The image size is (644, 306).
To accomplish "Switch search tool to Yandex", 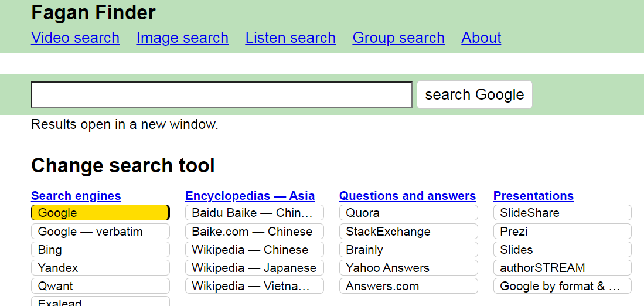I will [100, 268].
